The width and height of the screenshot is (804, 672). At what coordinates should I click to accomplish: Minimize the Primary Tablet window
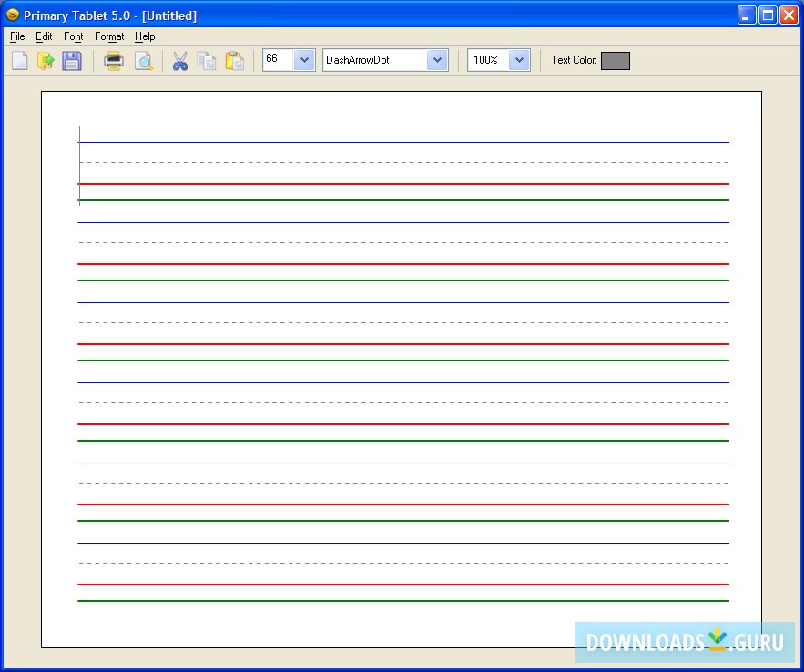[x=746, y=15]
